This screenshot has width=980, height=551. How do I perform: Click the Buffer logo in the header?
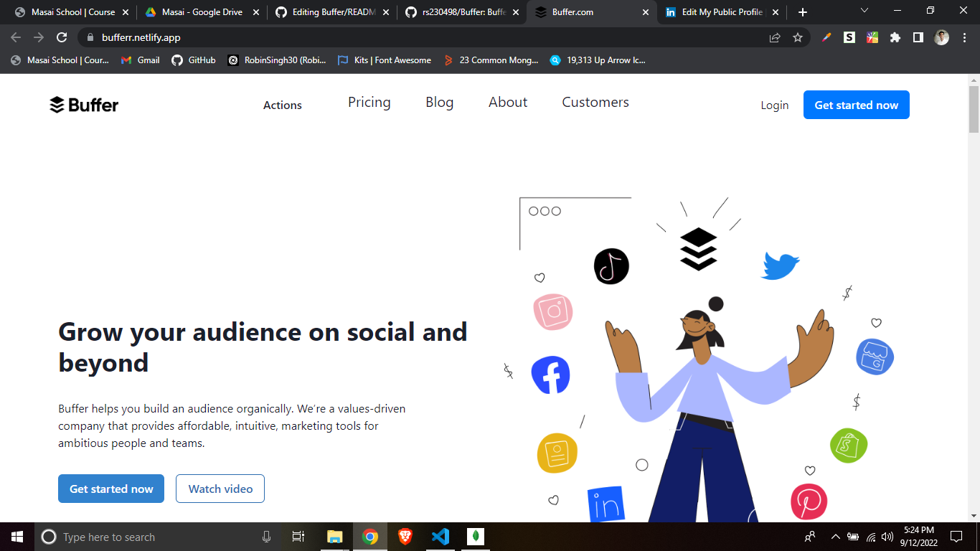[84, 105]
